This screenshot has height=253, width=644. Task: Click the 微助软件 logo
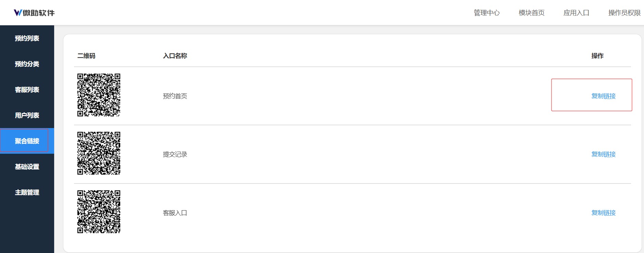point(34,13)
